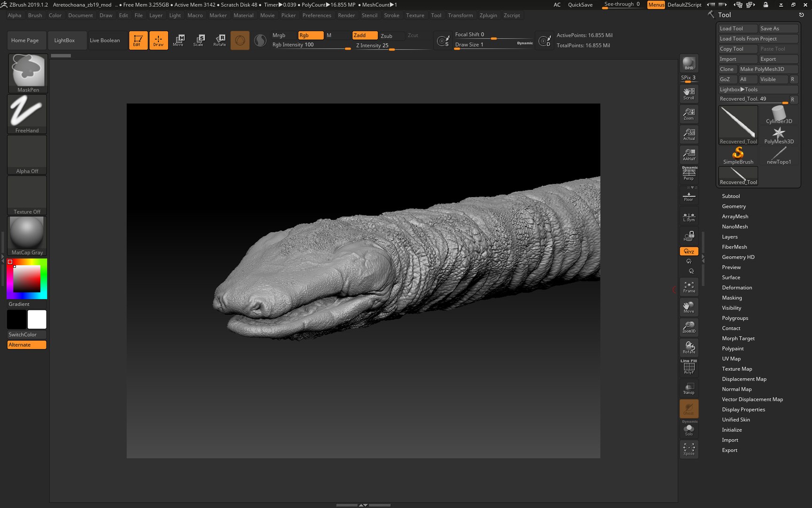Click Make PolyMesh3D button
The width and height of the screenshot is (812, 508).
[769, 69]
